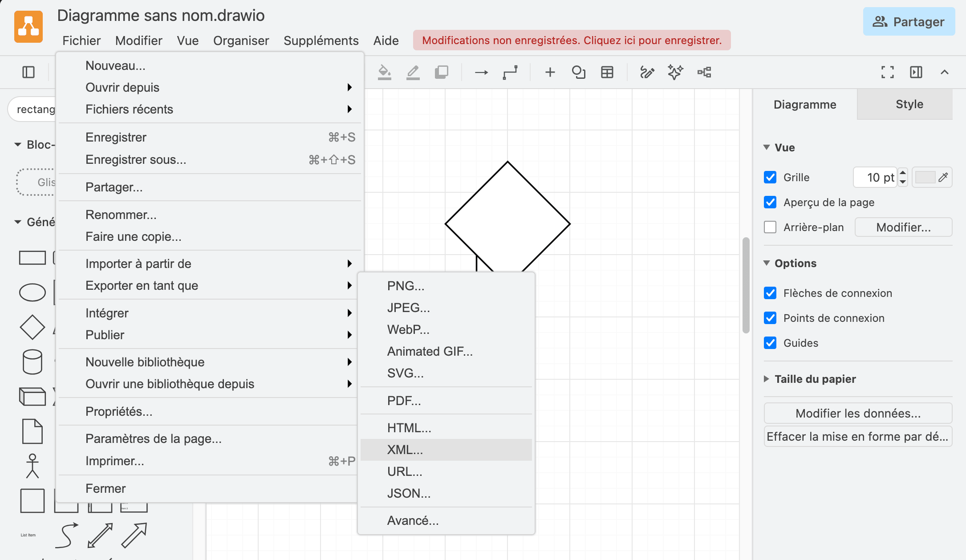Image resolution: width=966 pixels, height=560 pixels.
Task: Enter fullscreen mode icon
Action: [x=888, y=72]
